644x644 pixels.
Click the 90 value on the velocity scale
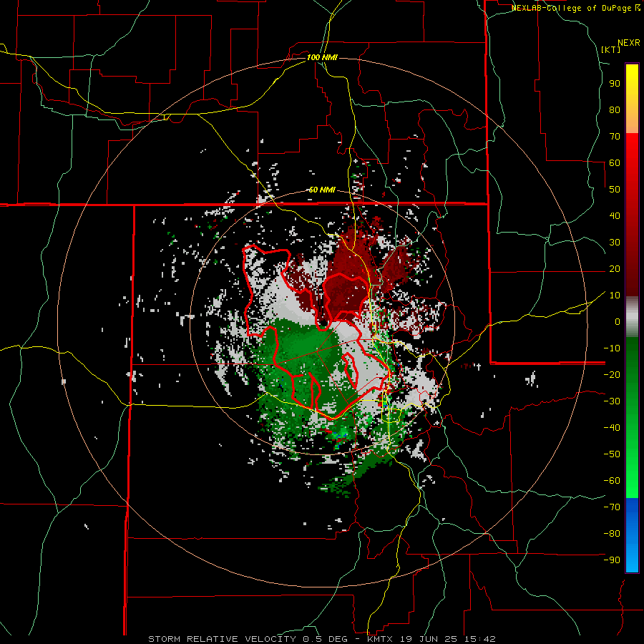point(615,84)
